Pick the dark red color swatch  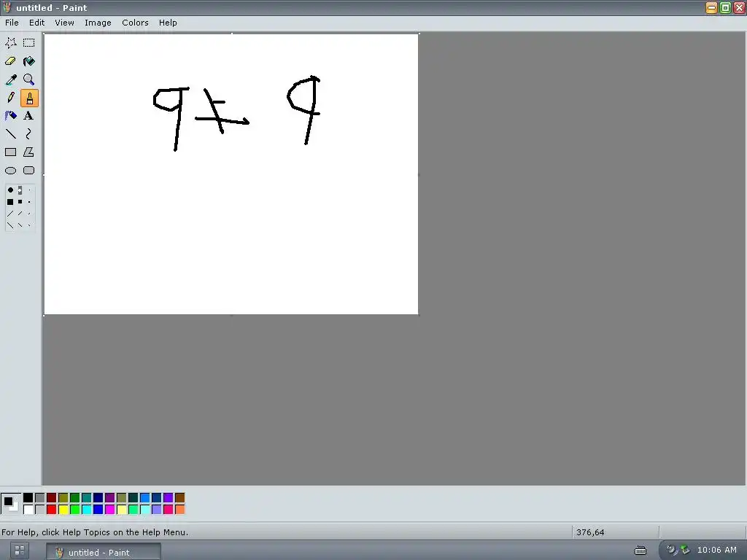(52, 498)
